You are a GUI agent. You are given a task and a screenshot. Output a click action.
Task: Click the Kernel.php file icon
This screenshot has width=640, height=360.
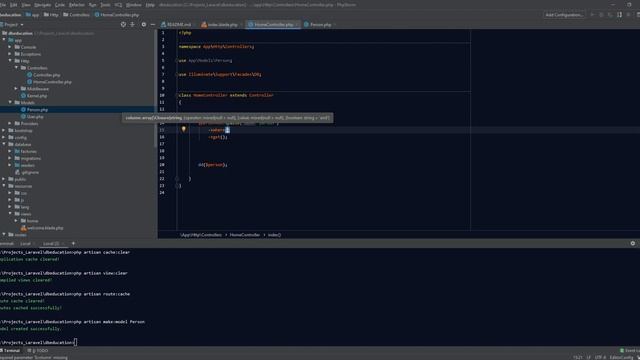coord(23,96)
